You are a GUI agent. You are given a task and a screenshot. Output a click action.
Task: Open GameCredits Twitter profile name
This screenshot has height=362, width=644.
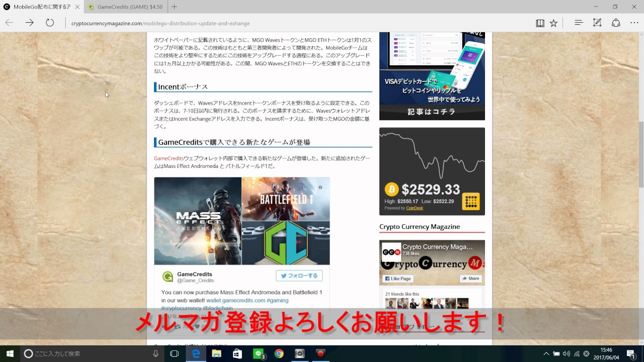coord(195,274)
